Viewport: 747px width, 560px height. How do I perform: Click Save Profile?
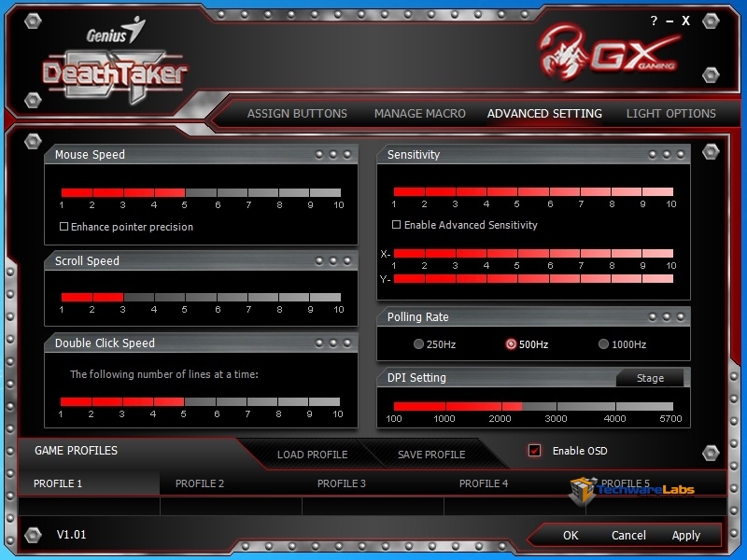click(x=431, y=455)
